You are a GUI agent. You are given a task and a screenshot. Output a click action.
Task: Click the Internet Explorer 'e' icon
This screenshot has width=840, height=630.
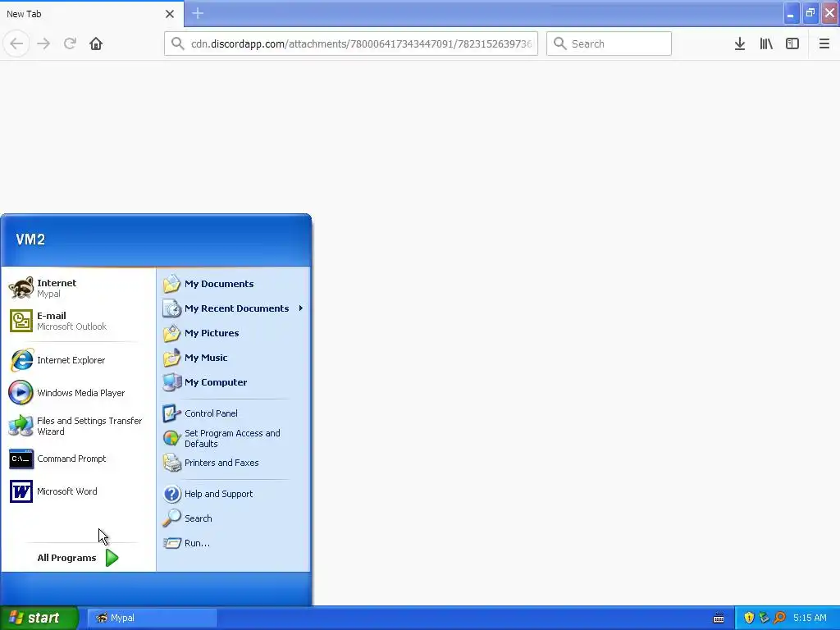tap(21, 360)
